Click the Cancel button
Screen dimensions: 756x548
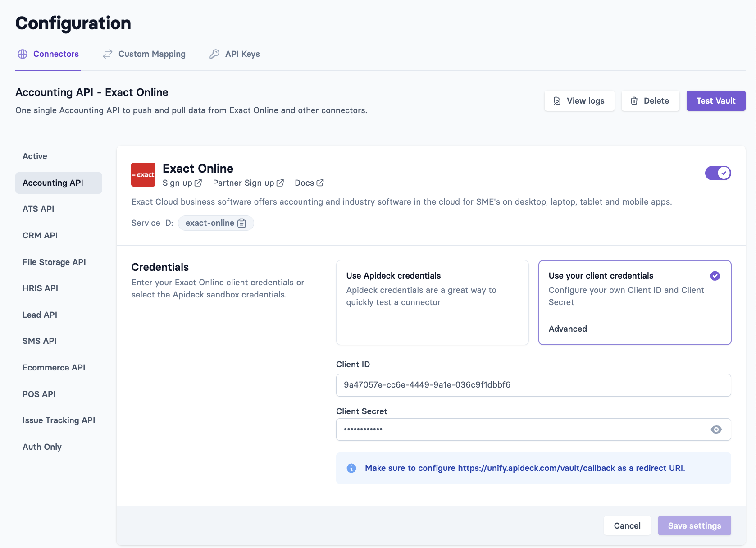point(627,526)
